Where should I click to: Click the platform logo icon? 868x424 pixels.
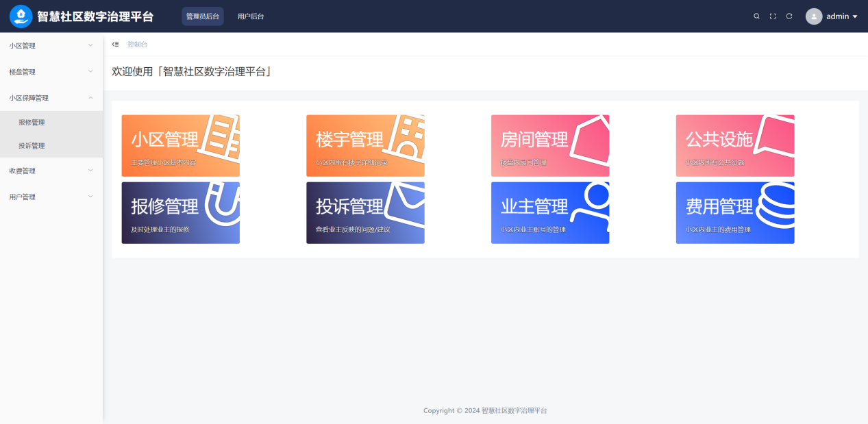tap(21, 15)
